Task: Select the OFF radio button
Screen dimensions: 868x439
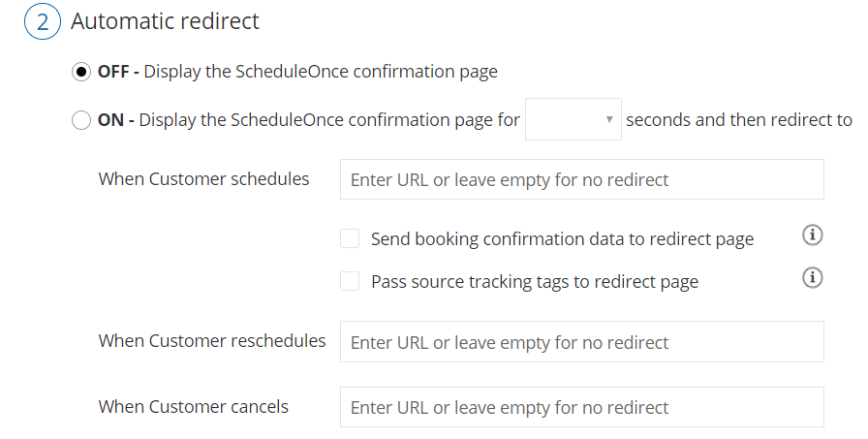Action: tap(81, 72)
